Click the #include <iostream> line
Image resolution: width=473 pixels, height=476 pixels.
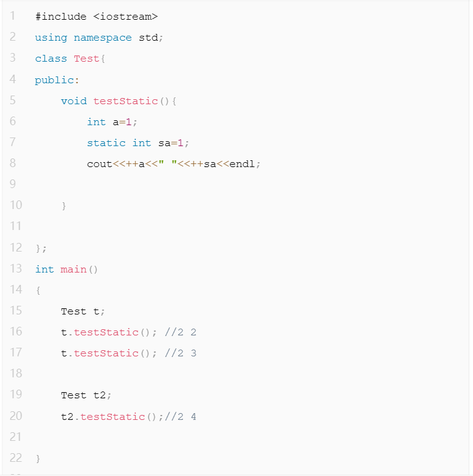tap(92, 17)
